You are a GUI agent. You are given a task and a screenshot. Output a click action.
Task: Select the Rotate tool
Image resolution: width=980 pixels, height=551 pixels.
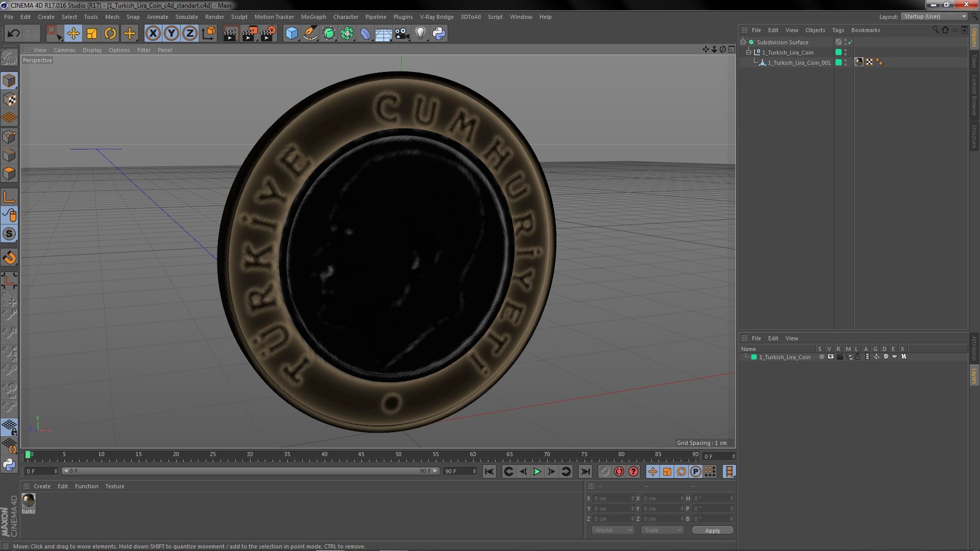click(110, 34)
